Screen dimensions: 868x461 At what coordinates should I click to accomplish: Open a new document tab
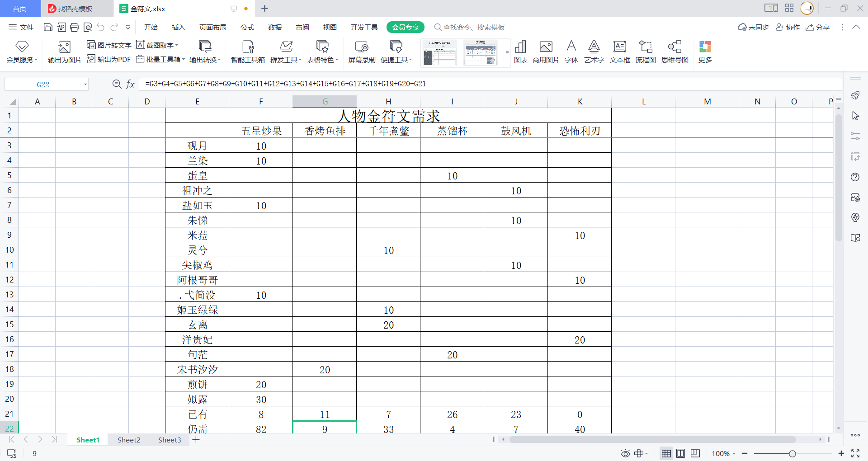click(265, 9)
